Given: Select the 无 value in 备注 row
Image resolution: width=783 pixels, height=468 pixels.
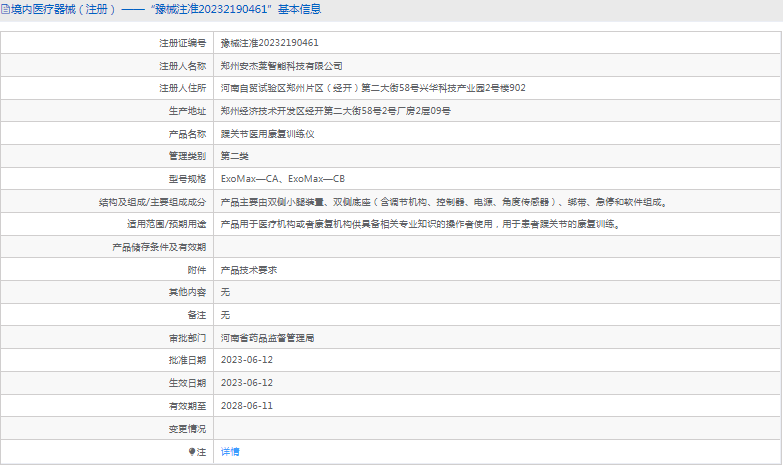Looking at the screenshot, I should 225,315.
